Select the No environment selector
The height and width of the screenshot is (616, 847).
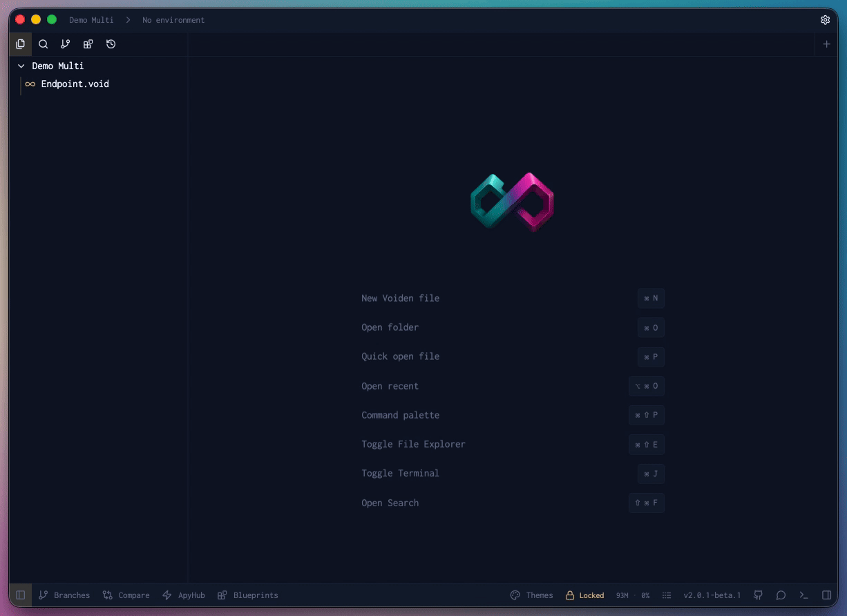(173, 20)
